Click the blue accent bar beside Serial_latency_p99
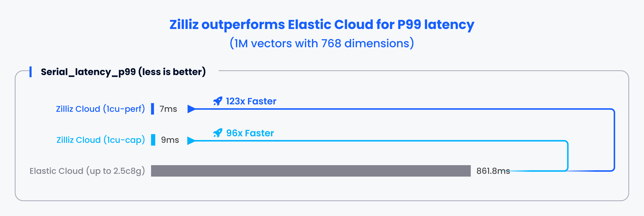Viewport: 644px width, 216px height. coord(31,72)
